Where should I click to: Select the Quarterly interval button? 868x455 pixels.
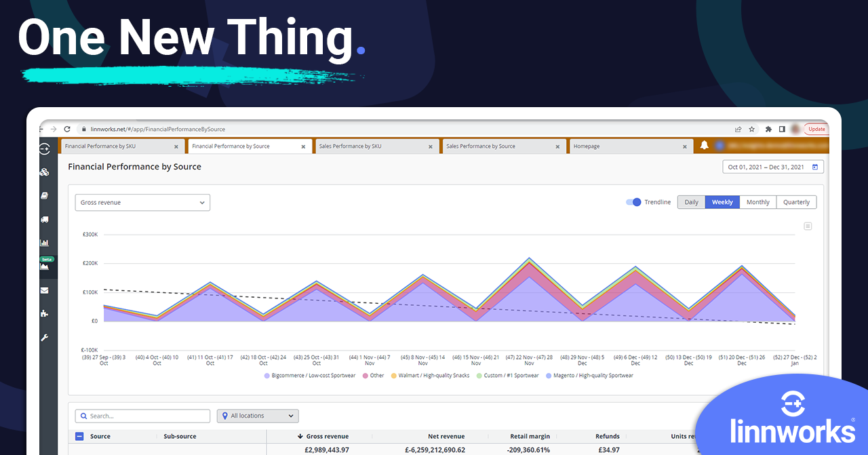796,202
